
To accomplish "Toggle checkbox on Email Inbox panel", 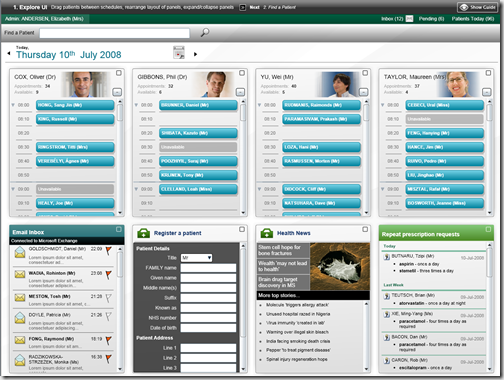I will tap(119, 229).
